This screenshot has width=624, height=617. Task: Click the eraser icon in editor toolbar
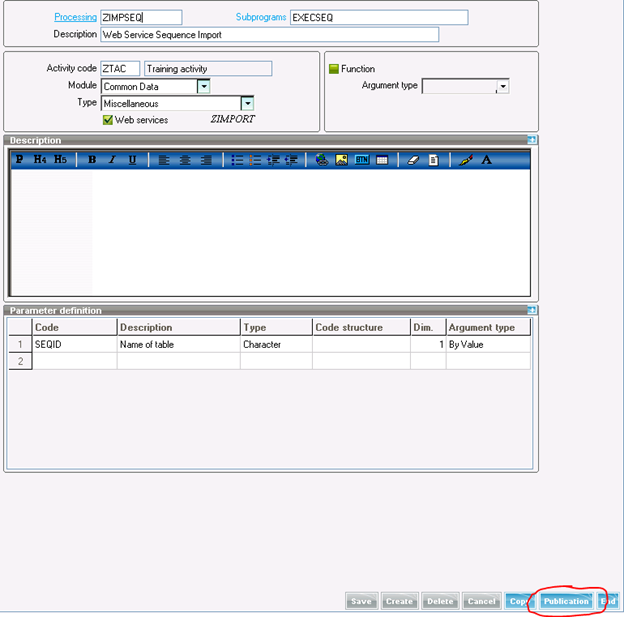click(414, 160)
